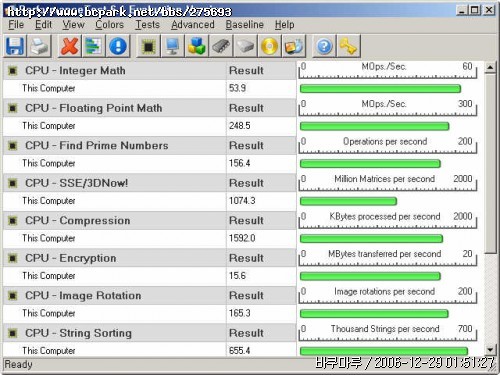Close the PerformanceTest window
The image size is (500, 375).
coord(489,10)
